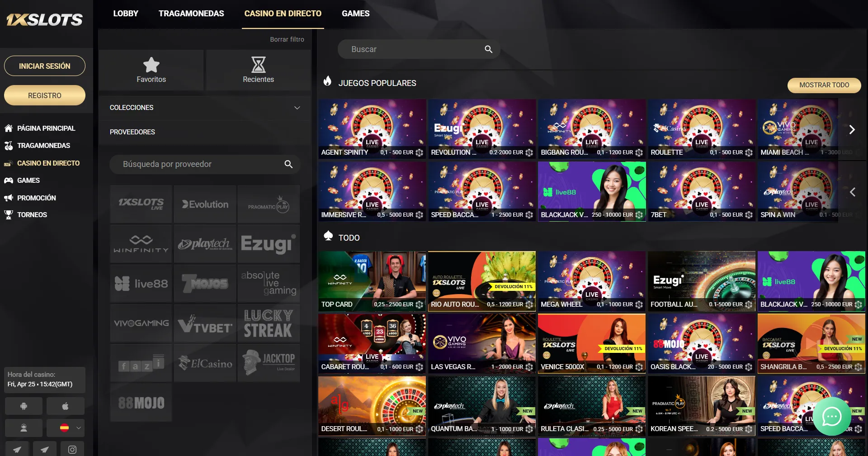
Task: Go to Torneos in sidebar
Action: 32,215
